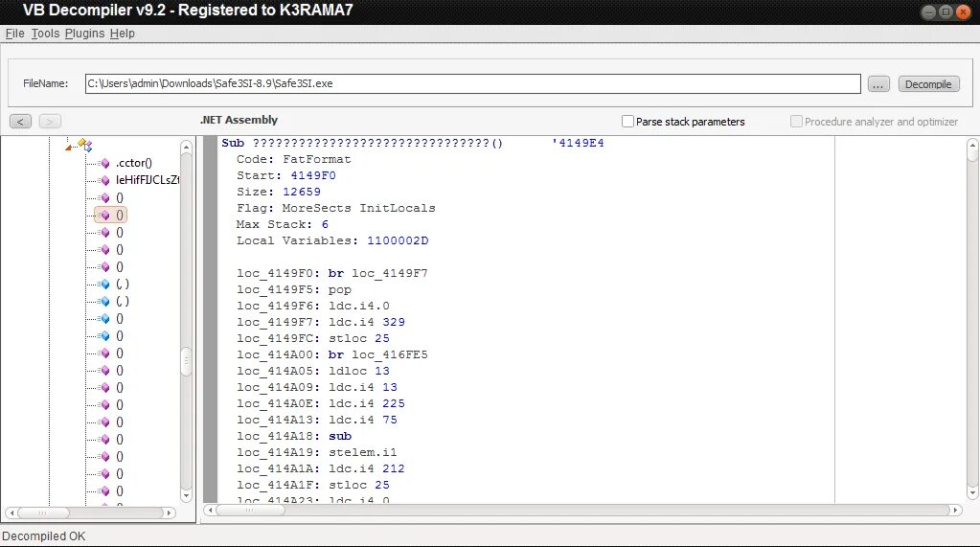The height and width of the screenshot is (547, 980).
Task: Toggle Procedure analyzer and optimizer checkbox
Action: pos(796,122)
